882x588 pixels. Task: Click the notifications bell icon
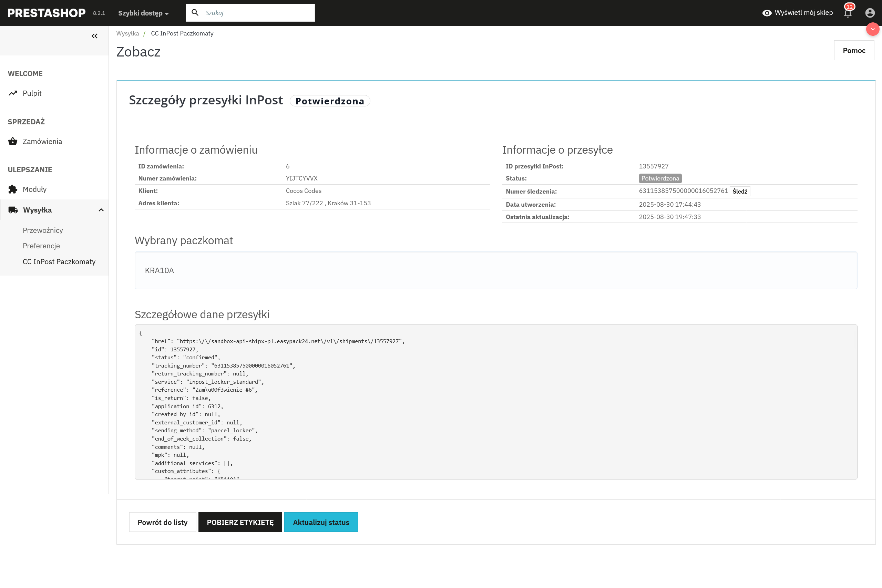[x=848, y=13]
